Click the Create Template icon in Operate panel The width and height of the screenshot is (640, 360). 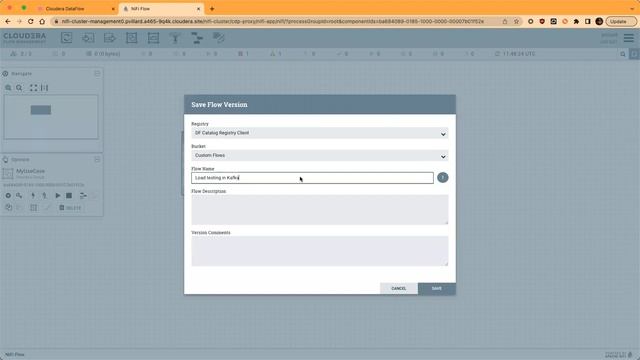point(83,196)
